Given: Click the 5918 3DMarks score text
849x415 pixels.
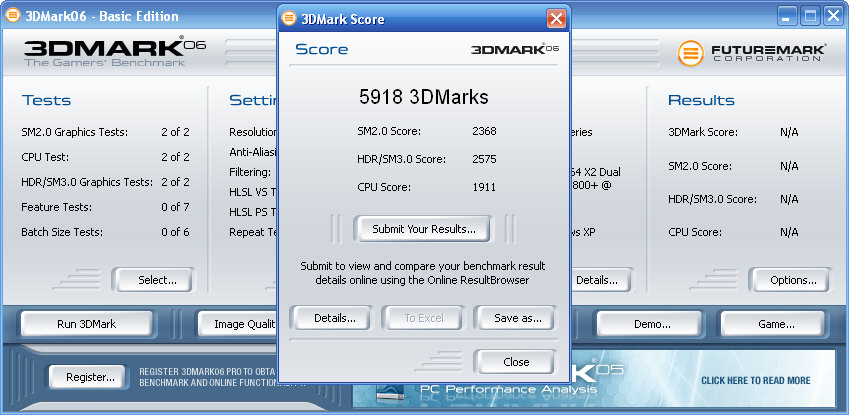Looking at the screenshot, I should point(423,98).
